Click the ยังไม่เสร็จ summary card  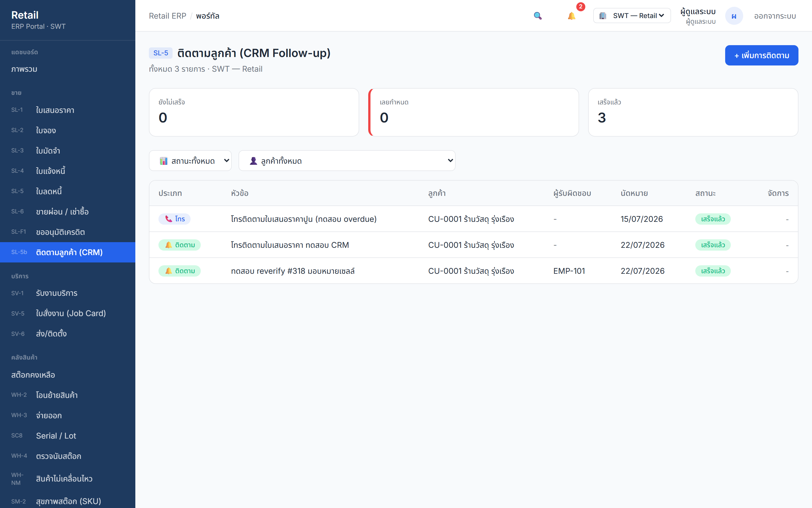(254, 112)
